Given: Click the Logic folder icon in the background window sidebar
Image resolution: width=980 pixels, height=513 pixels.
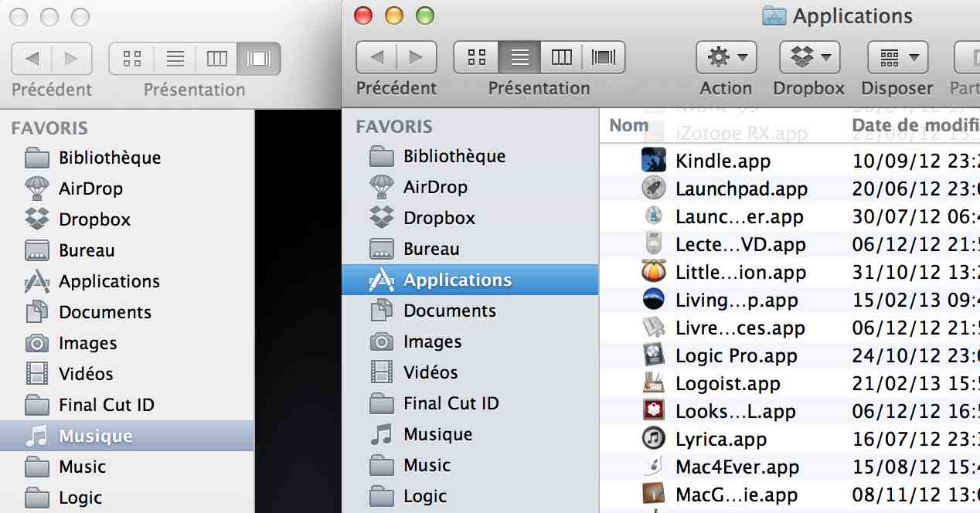Looking at the screenshot, I should (37, 498).
